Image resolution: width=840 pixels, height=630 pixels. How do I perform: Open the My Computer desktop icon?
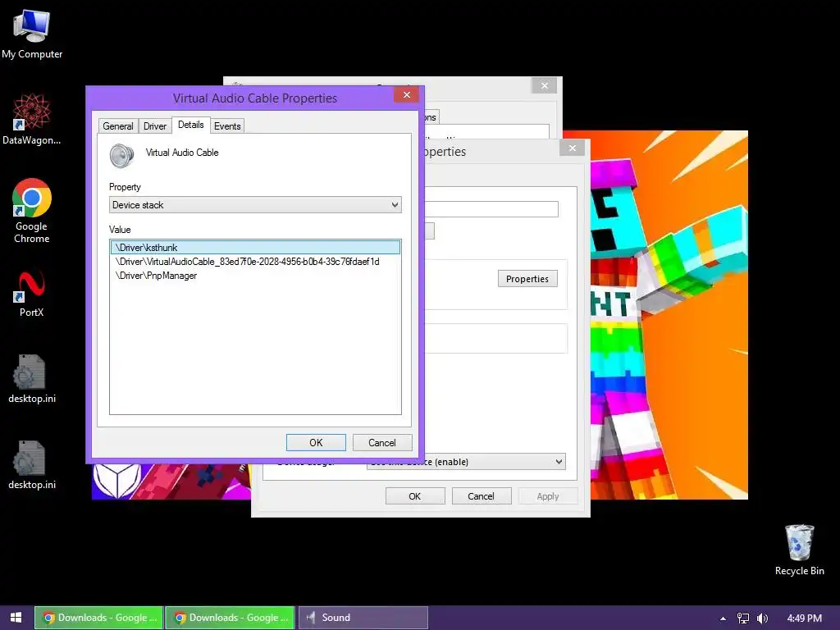[x=32, y=33]
